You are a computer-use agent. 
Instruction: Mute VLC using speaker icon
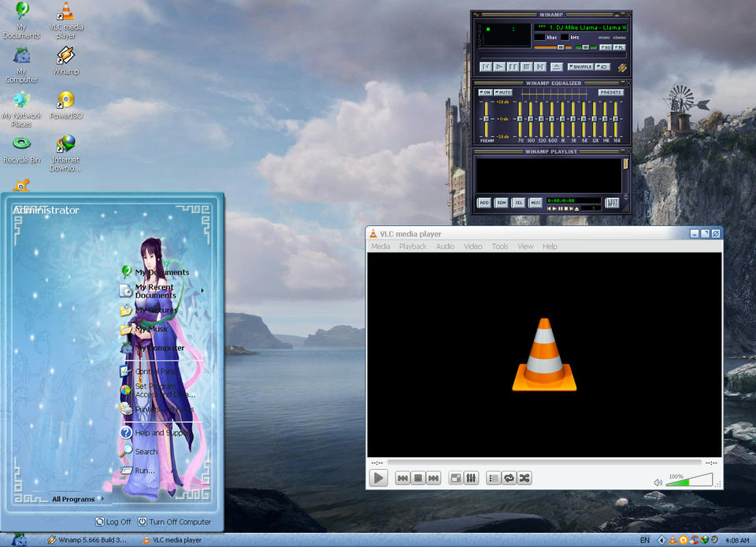[658, 482]
